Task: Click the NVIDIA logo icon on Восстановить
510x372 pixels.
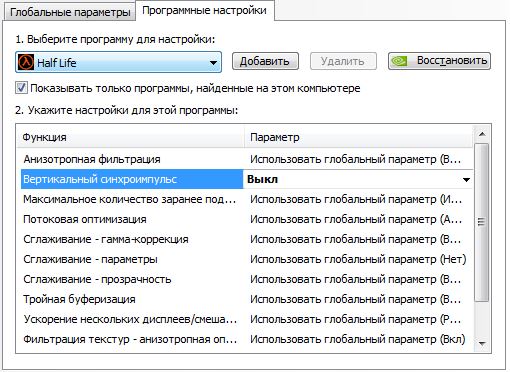Action: (399, 61)
